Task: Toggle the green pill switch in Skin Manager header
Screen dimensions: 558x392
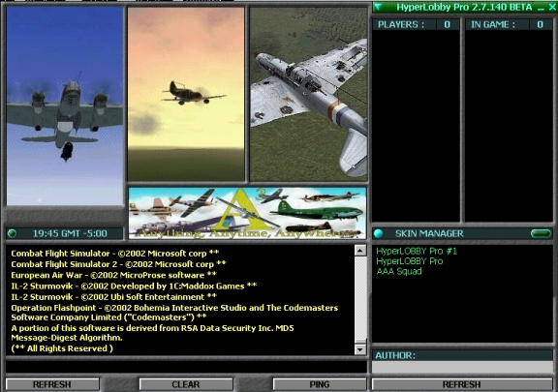Action: click(x=541, y=233)
